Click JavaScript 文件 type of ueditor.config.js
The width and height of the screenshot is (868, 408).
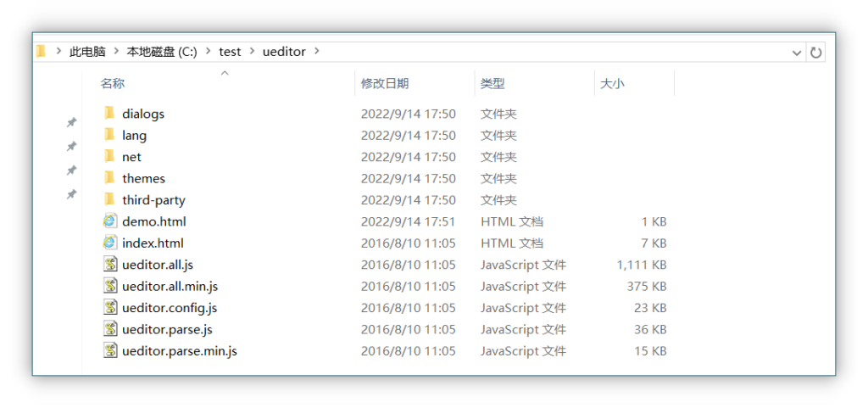click(523, 308)
